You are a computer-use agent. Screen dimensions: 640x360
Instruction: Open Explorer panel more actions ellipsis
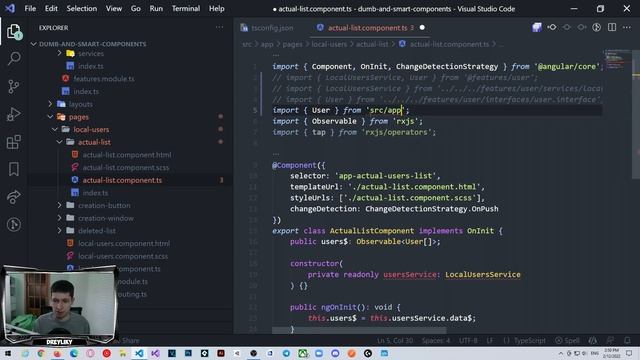(x=220, y=27)
